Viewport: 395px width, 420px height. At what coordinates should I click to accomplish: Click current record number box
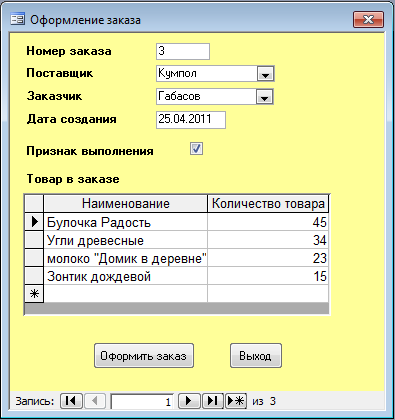(x=143, y=401)
